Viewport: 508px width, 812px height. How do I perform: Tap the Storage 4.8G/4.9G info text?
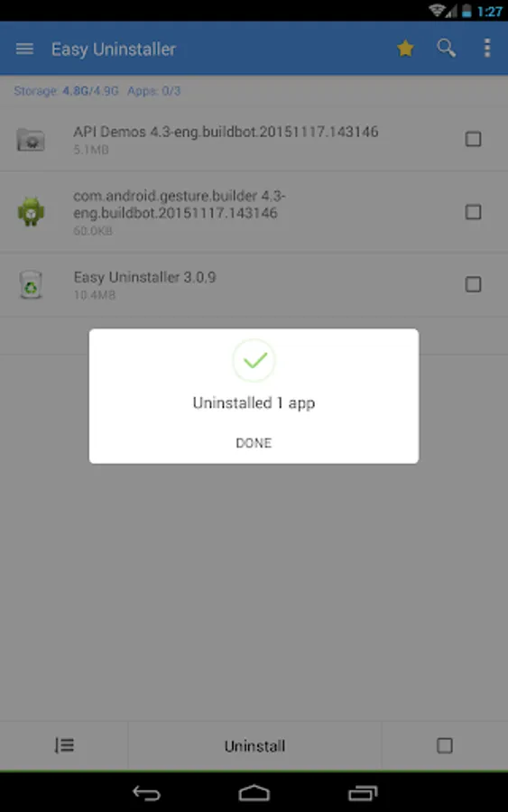66,91
